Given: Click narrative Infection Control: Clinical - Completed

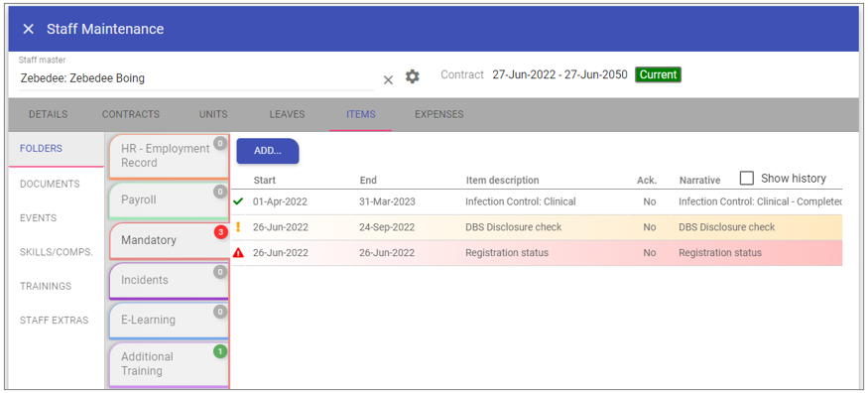Looking at the screenshot, I should click(x=761, y=202).
